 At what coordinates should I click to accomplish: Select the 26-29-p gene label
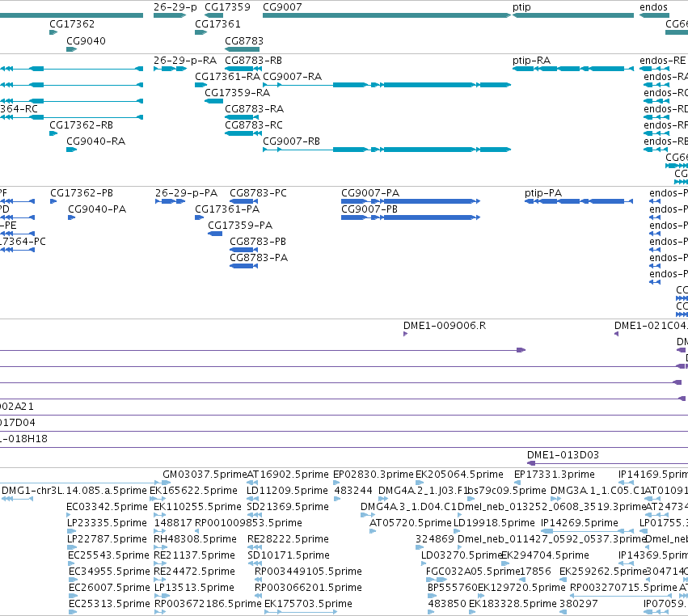point(175,7)
